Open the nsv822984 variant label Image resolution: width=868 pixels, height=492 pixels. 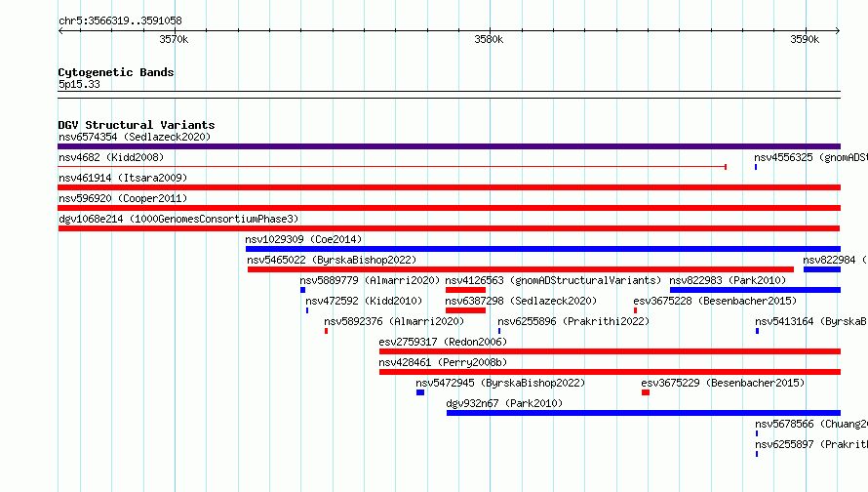tap(836, 260)
